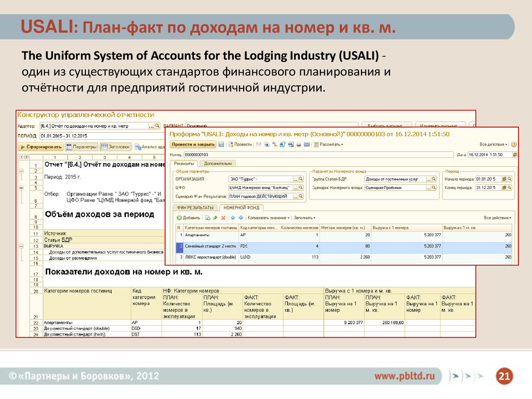Image resolution: width=532 pixels, height=399 pixels.
Task: Select the Апартаменты row in table
Action: point(344,235)
